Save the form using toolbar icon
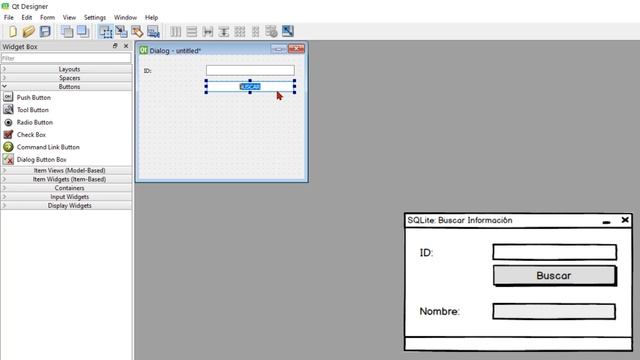This screenshot has height=360, width=640. [45, 31]
